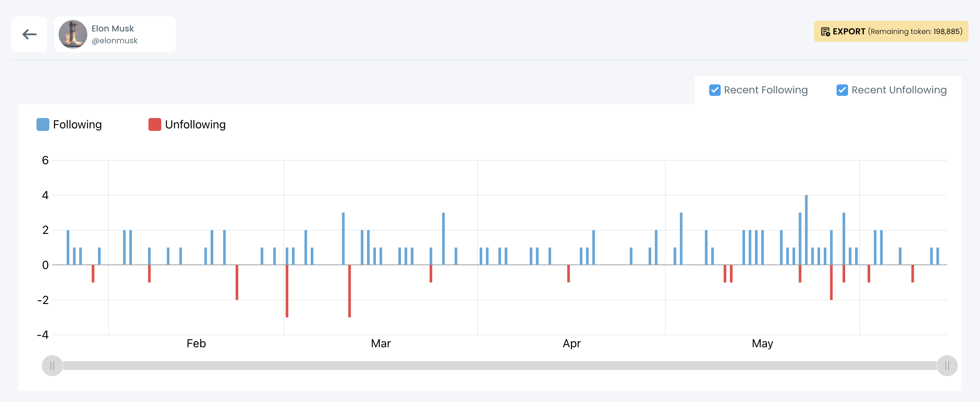Toggle Following legend blue swatch

click(43, 124)
